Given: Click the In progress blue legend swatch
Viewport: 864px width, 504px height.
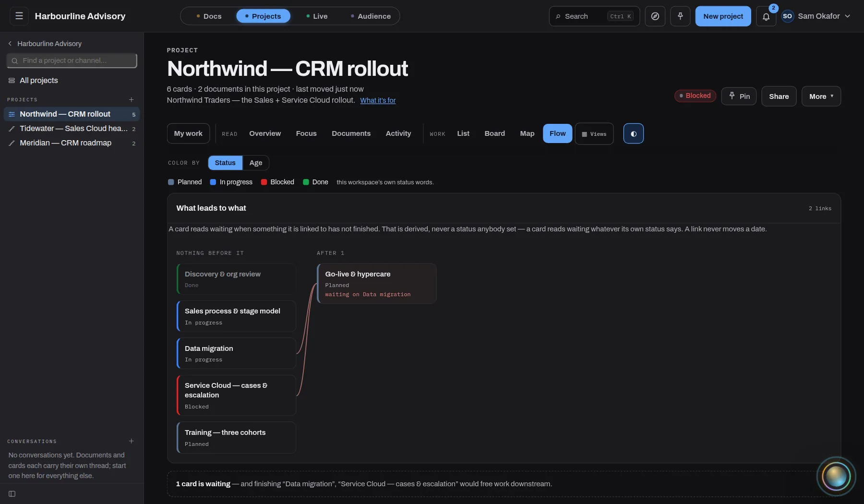Looking at the screenshot, I should point(213,182).
